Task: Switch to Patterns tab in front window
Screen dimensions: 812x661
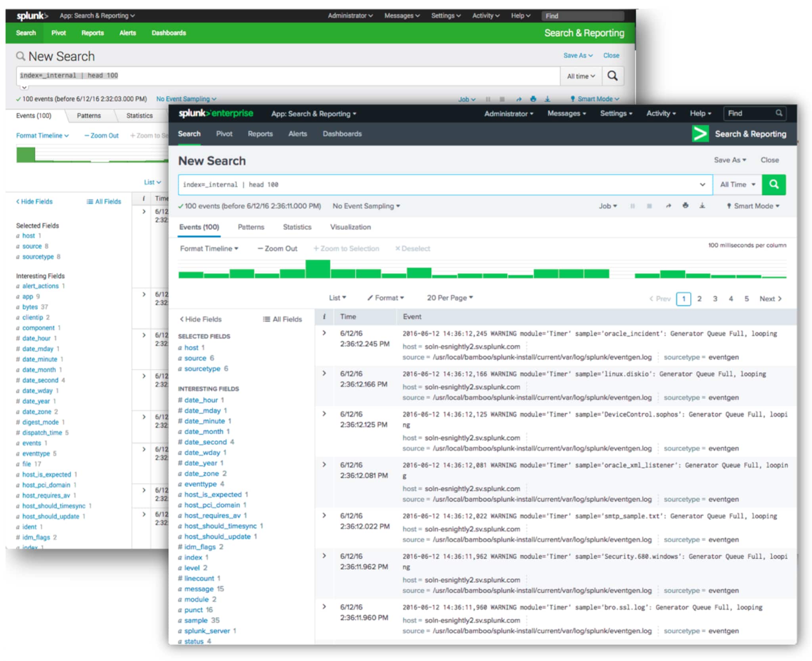Action: (251, 227)
